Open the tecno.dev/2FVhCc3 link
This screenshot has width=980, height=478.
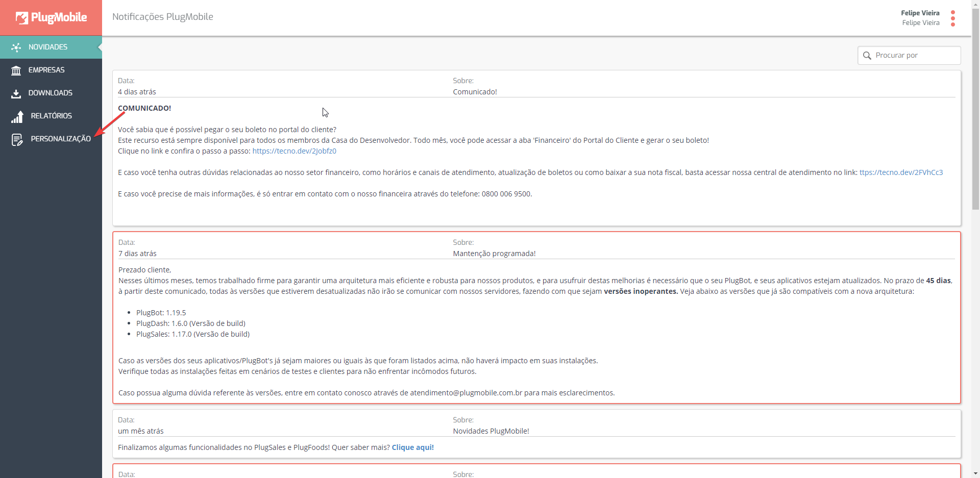click(x=901, y=172)
